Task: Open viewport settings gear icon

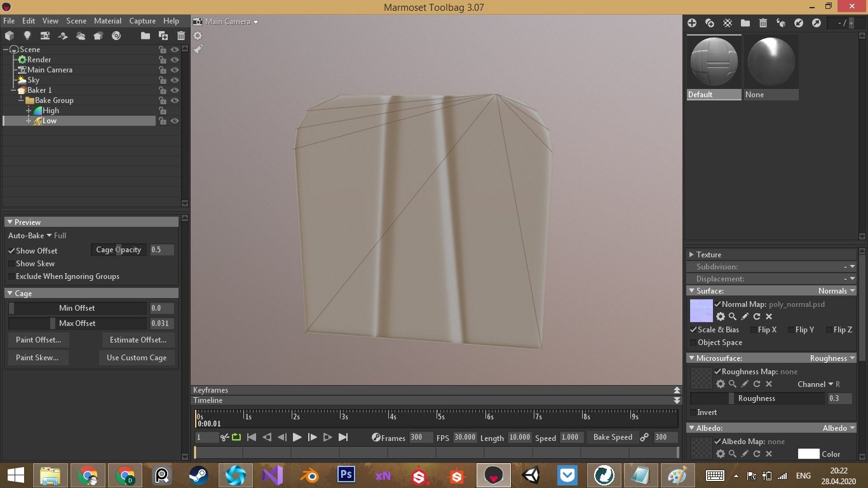Action: point(198,36)
